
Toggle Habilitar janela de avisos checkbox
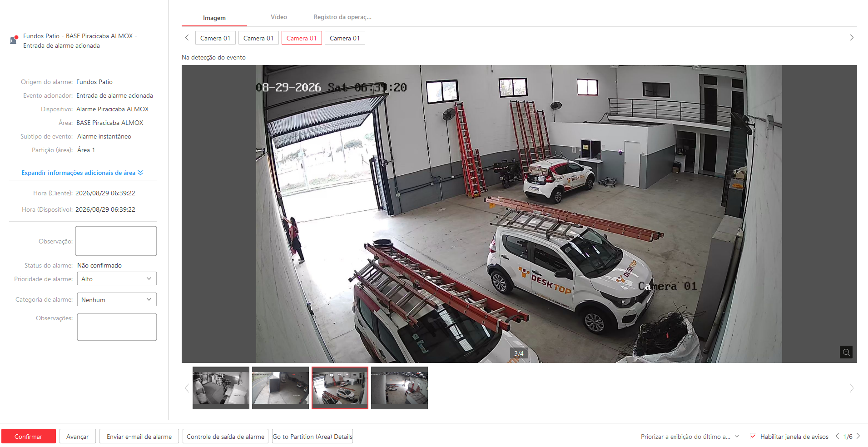tap(753, 436)
